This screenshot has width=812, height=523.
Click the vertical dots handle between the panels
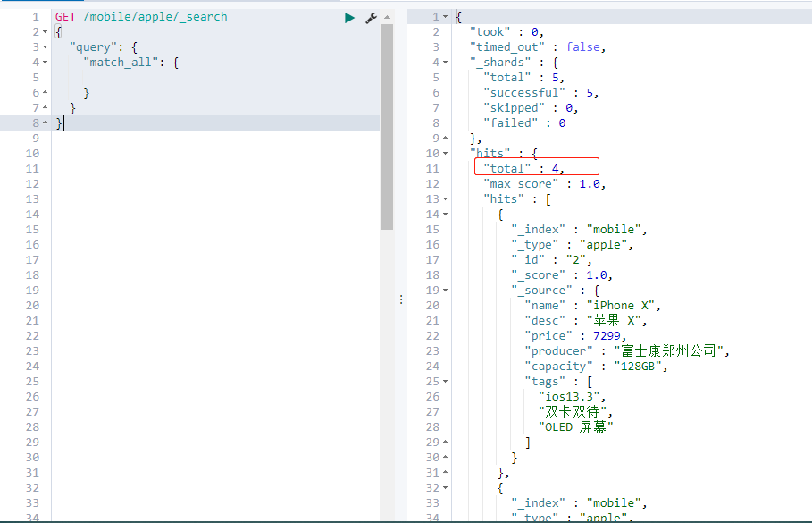pyautogui.click(x=401, y=299)
